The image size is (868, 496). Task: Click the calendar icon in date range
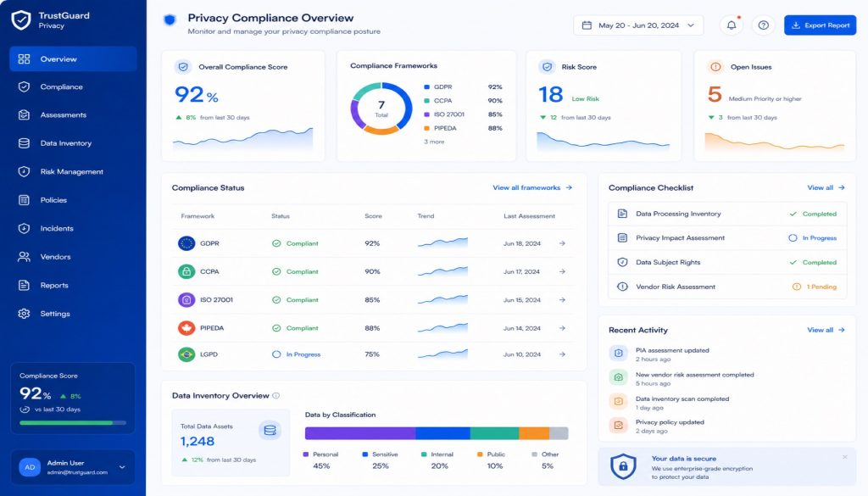587,25
